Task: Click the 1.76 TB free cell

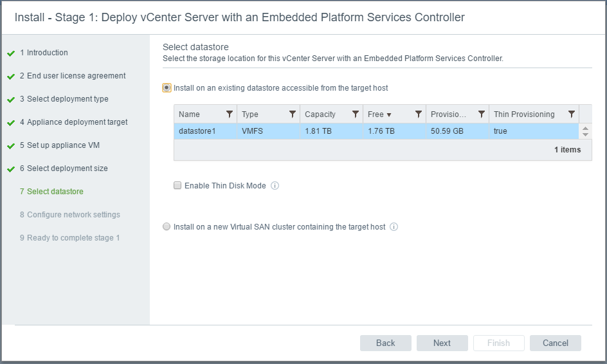Action: pos(394,131)
